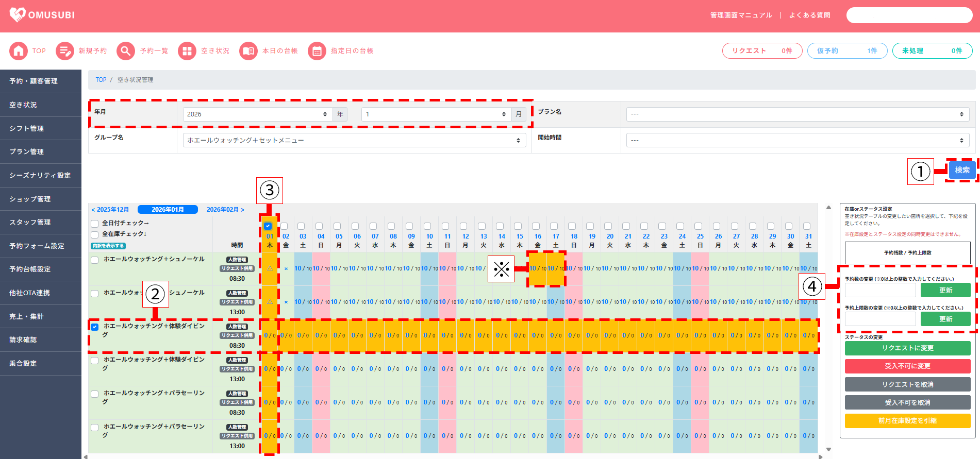The image size is (980, 459).
Task: Click the OMUSUBI logo
Action: (x=42, y=15)
